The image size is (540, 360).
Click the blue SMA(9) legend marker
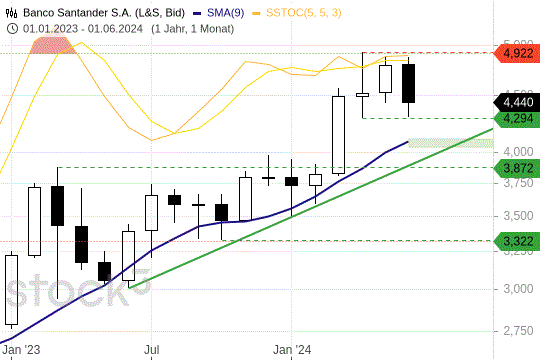[197, 14]
